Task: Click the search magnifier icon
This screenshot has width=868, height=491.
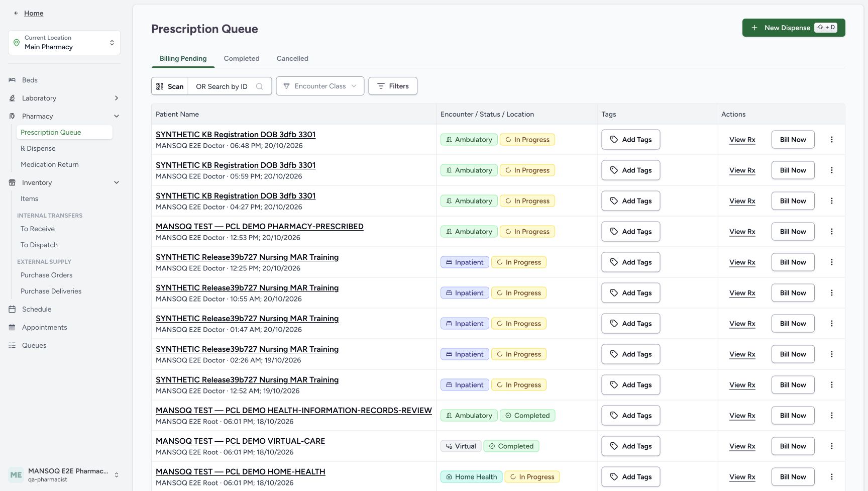Action: [x=259, y=86]
